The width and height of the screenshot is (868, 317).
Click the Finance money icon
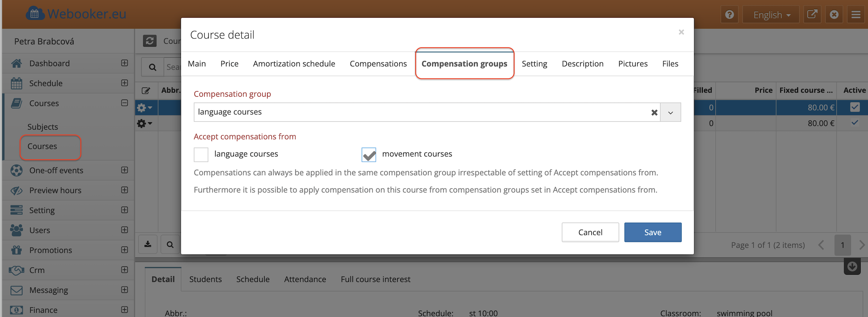click(x=16, y=310)
